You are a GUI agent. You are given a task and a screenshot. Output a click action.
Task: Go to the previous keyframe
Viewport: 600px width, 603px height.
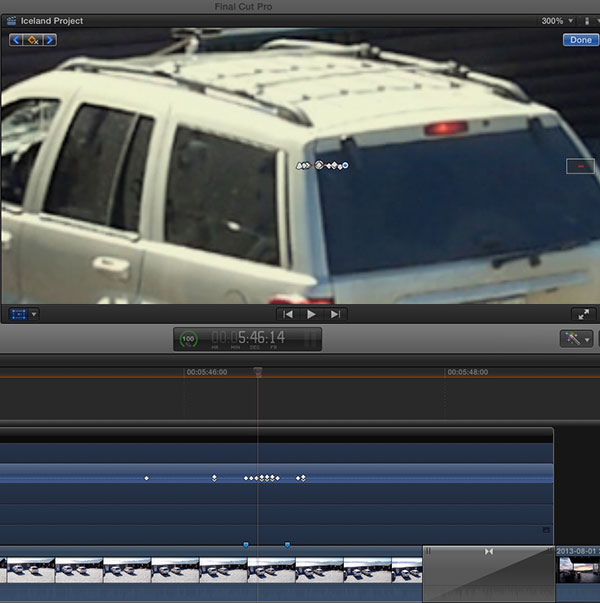16,40
